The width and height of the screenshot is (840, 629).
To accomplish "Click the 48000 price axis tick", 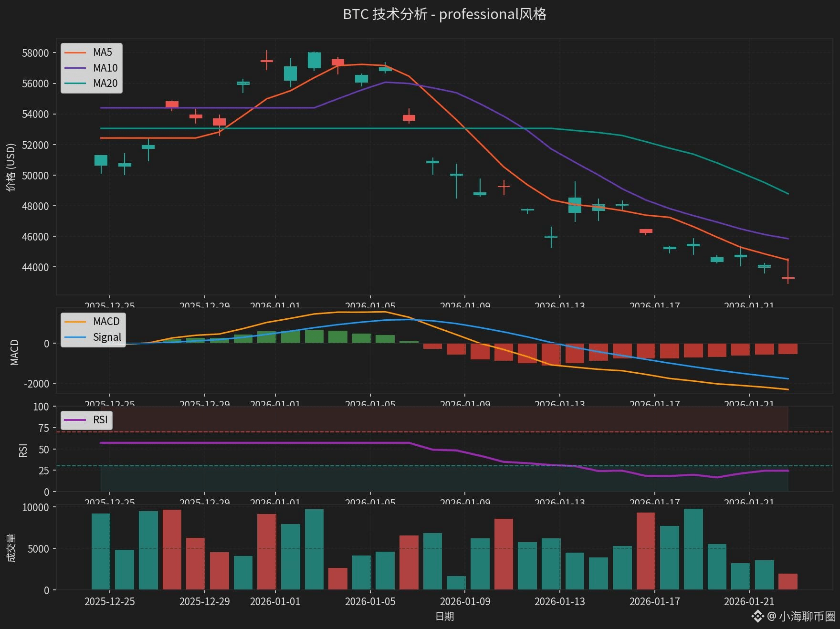I will click(x=35, y=206).
